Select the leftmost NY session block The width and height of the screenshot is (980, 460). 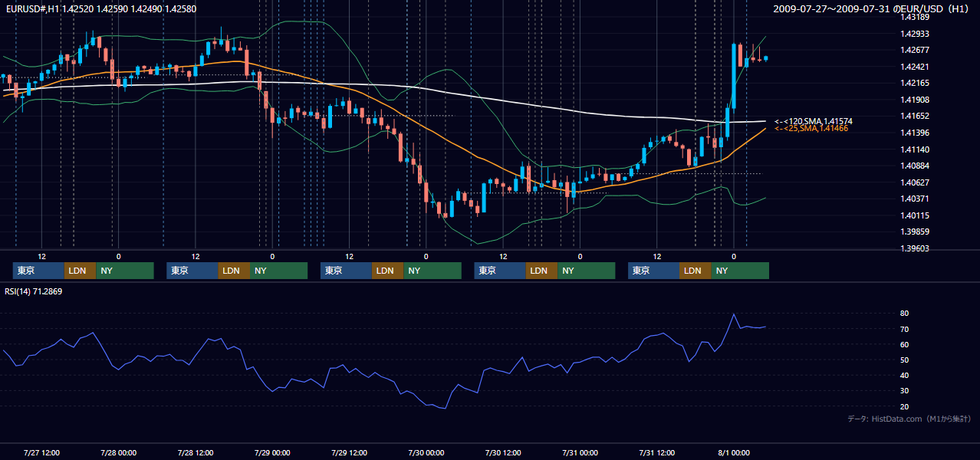[125, 271]
